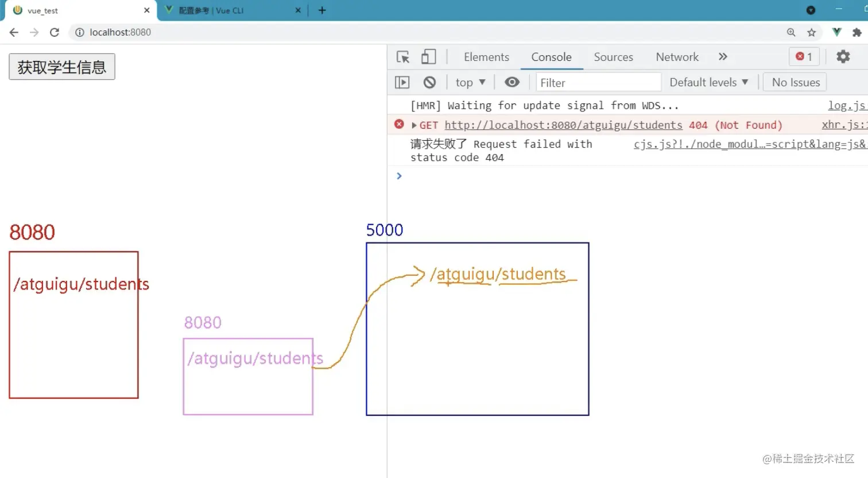The width and height of the screenshot is (868, 478).
Task: Close the vue_test tab
Action: tap(146, 10)
